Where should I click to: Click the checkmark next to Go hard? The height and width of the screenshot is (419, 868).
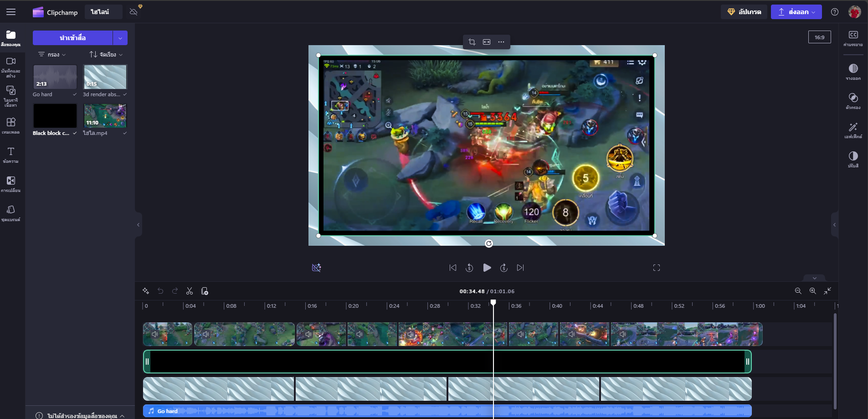(x=75, y=94)
